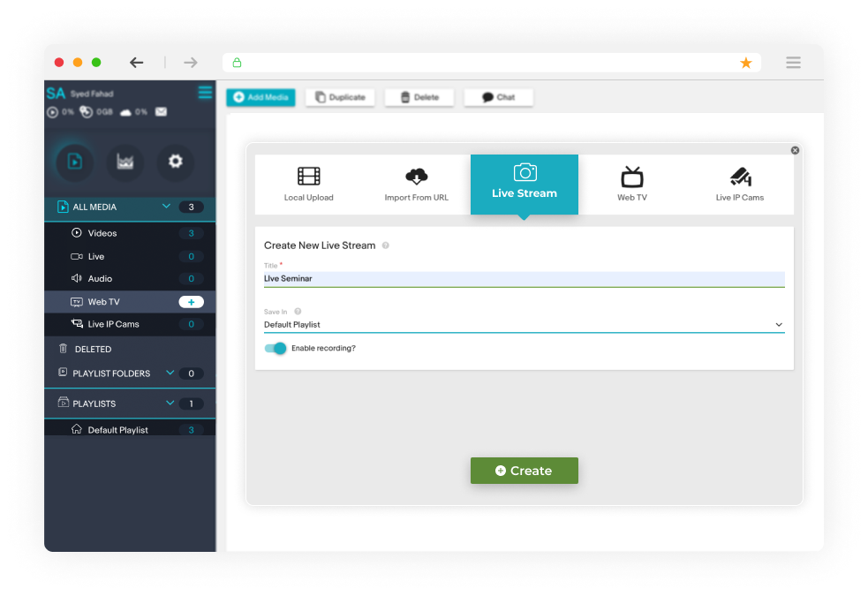The image size is (868, 596).
Task: Open the analytics chart icon
Action: point(125,162)
